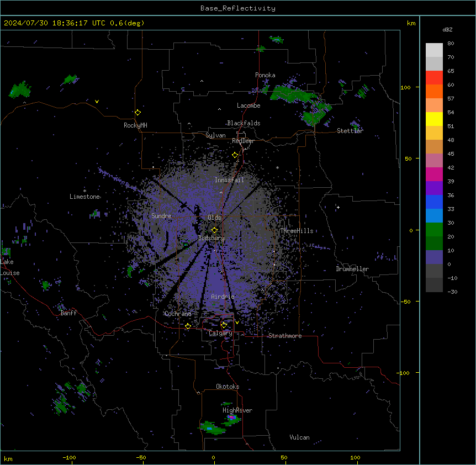Click the Cochrane label
This screenshot has width=476, height=465.
pos(178,314)
